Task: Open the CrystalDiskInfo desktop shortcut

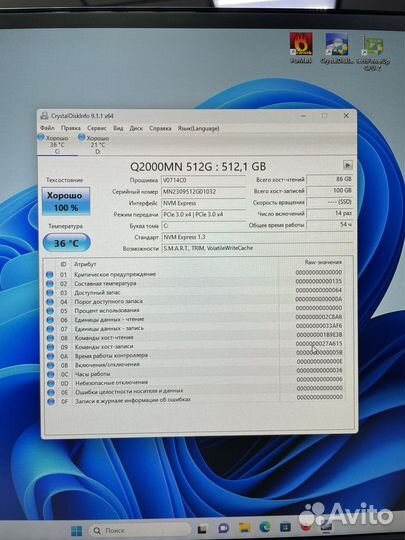Action: 337,48
